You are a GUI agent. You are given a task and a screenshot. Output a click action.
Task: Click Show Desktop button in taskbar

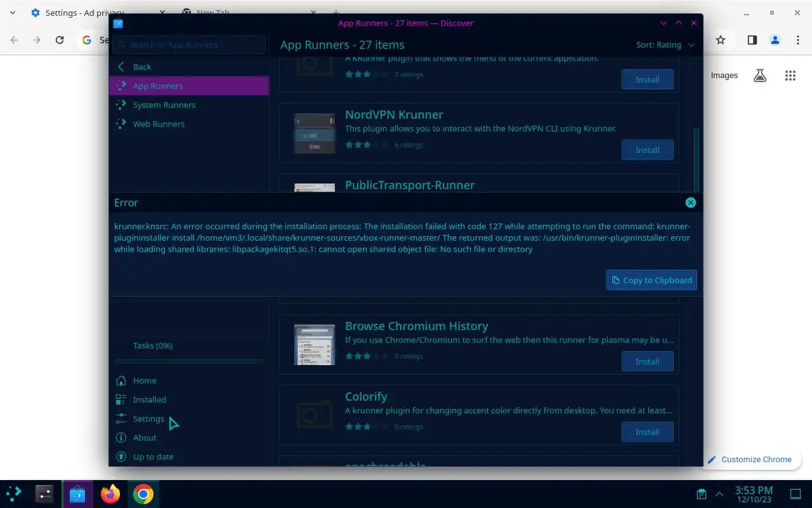[x=796, y=494]
